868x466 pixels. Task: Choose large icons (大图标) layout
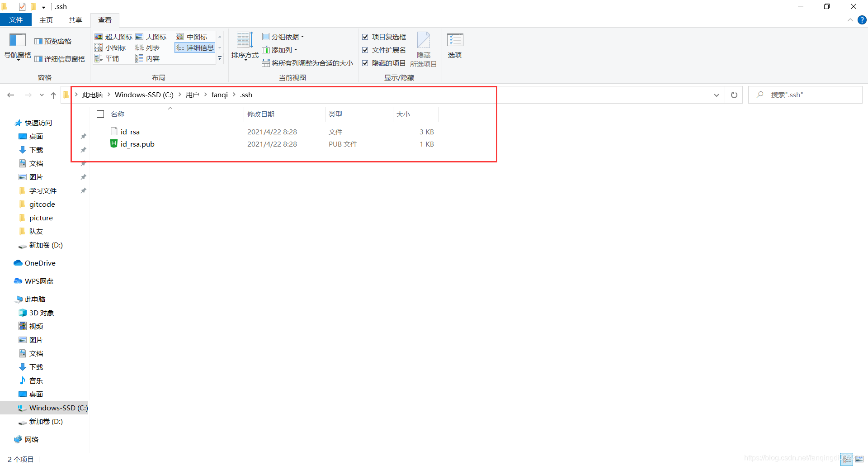151,37
